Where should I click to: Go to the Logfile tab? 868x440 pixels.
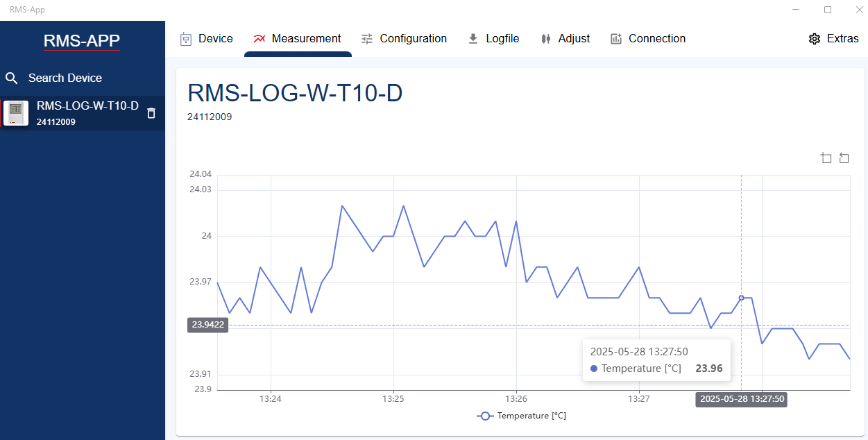tap(493, 39)
